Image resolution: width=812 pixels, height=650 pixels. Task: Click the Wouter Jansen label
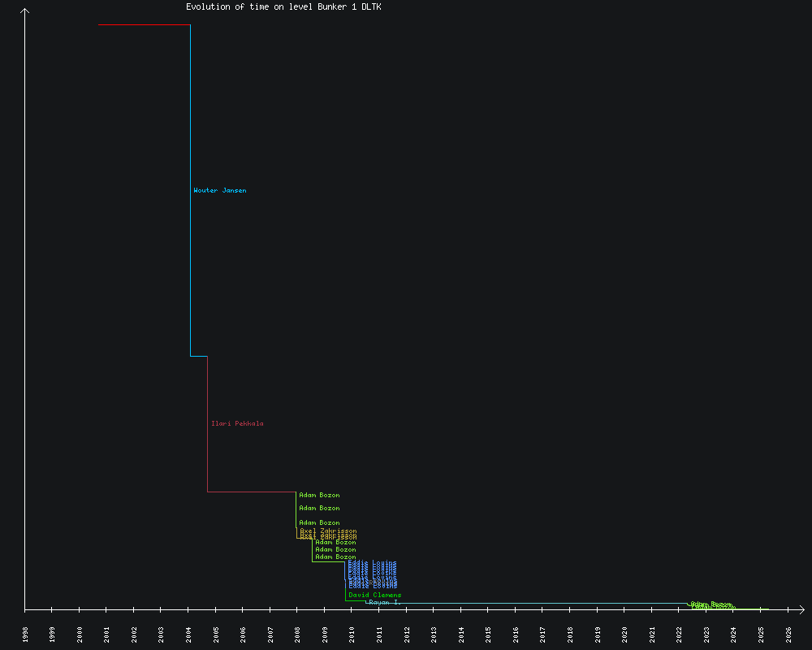point(220,191)
